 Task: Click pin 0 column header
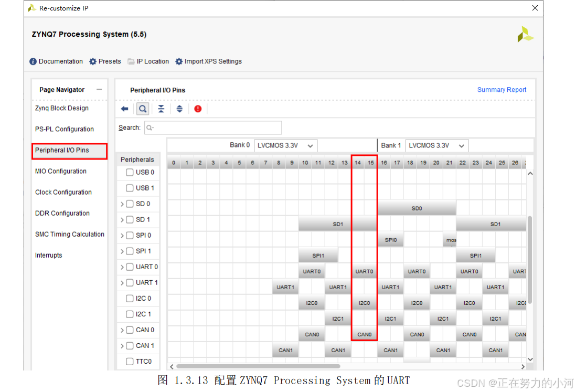[174, 162]
